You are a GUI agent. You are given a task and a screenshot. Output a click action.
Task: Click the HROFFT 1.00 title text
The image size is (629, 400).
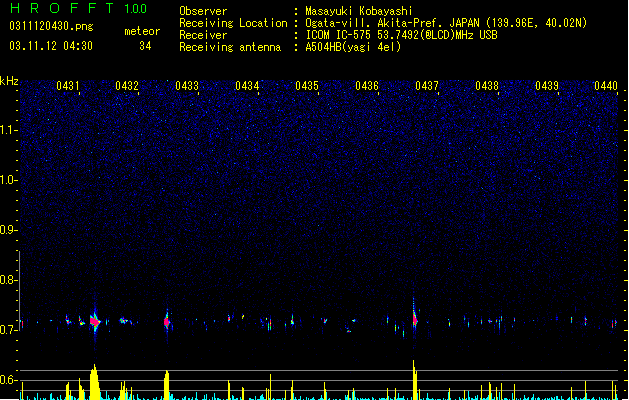click(x=79, y=8)
